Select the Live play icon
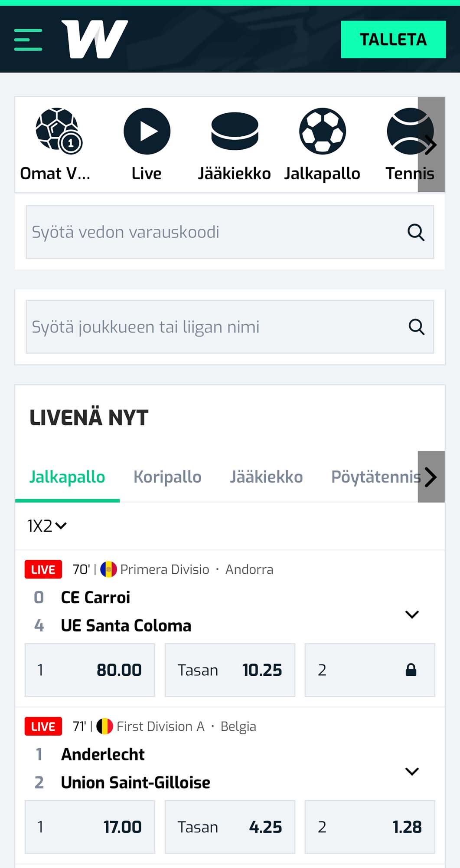The image size is (460, 868). [x=147, y=131]
